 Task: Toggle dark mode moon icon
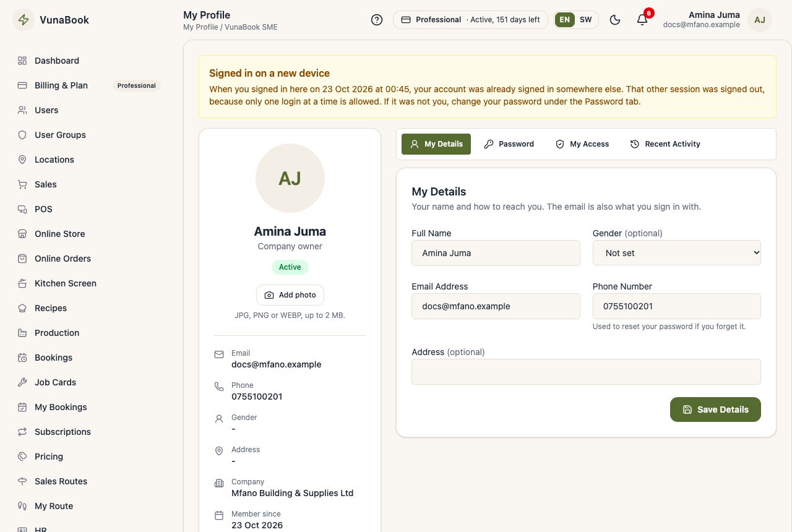pos(615,20)
